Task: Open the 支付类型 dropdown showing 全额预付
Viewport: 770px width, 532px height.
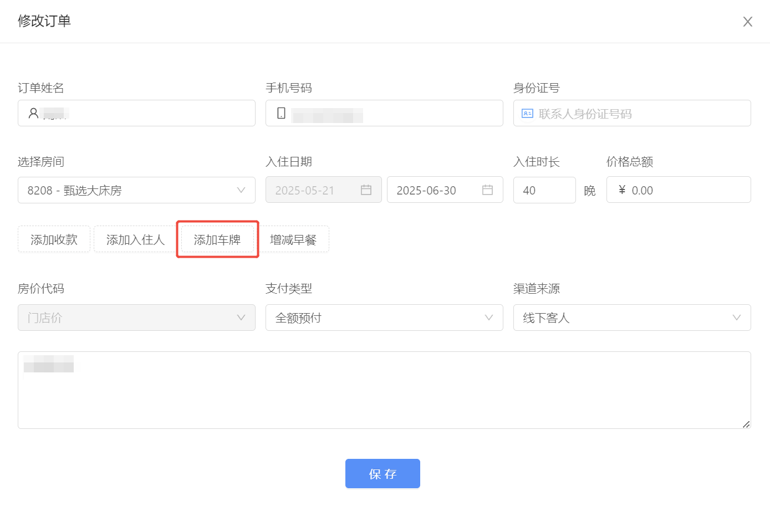Action: (384, 318)
